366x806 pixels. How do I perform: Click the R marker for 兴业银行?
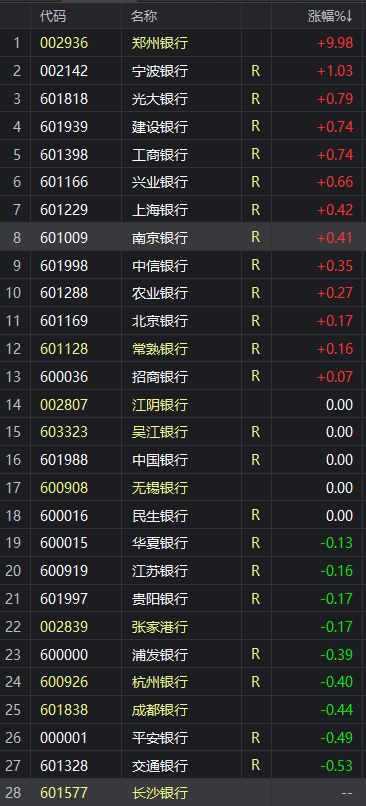255,182
